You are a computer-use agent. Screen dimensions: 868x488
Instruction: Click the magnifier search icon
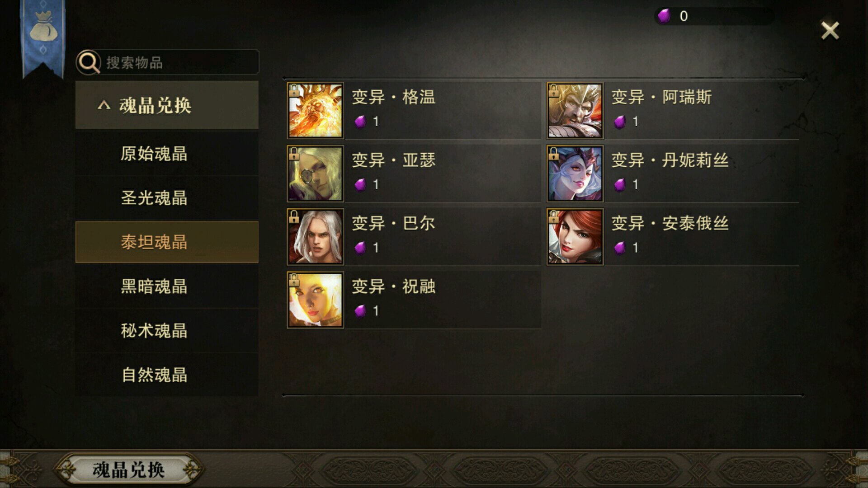[89, 62]
